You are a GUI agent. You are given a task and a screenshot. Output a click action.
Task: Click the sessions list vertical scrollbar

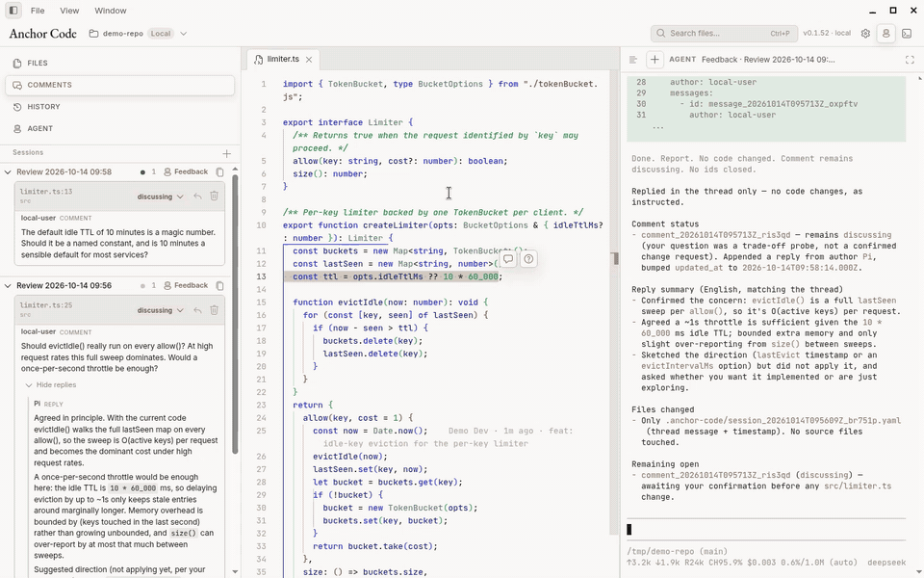235,312
